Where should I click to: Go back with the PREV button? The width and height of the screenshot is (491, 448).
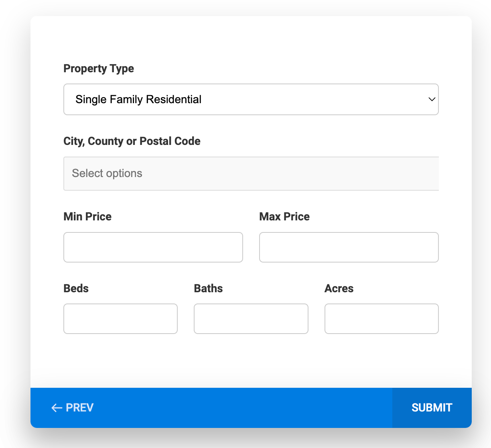point(73,408)
